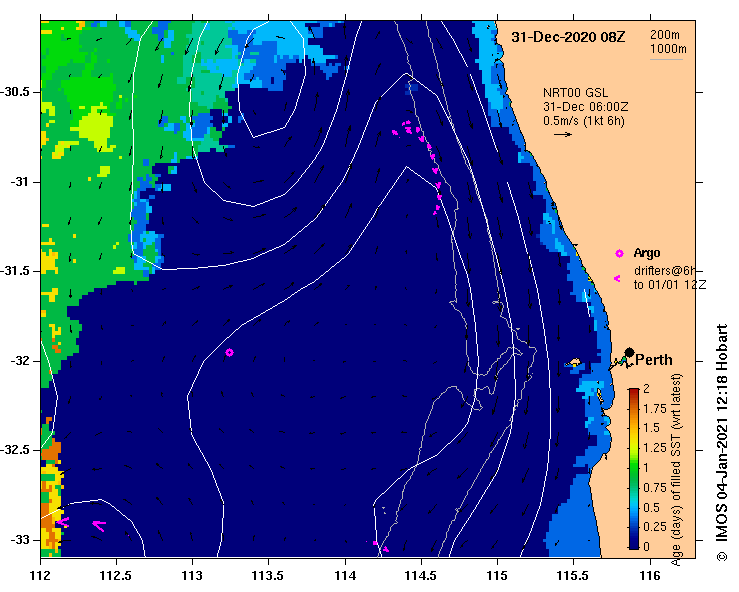Click the copyright symbol beside IMOS
Screen dimensions: 739x592
(722, 557)
